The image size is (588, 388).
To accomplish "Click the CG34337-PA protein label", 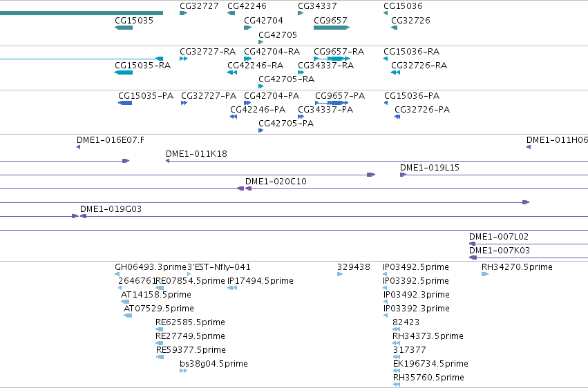I will (325, 110).
